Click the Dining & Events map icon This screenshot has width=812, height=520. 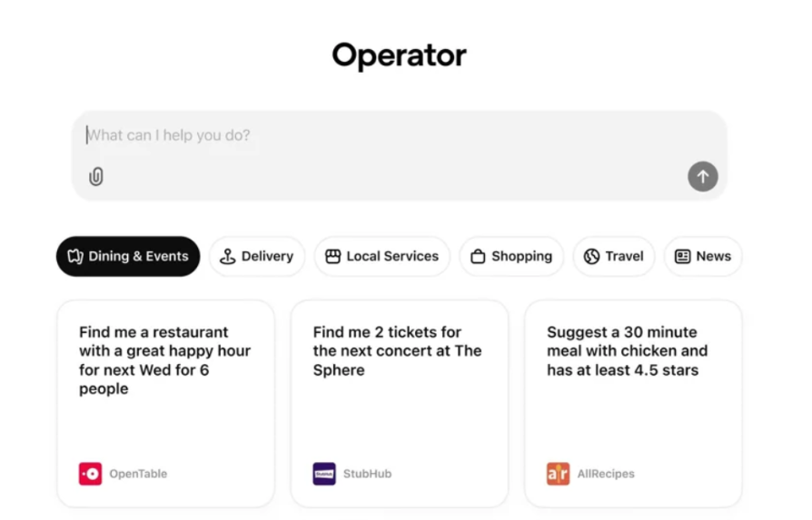(75, 257)
